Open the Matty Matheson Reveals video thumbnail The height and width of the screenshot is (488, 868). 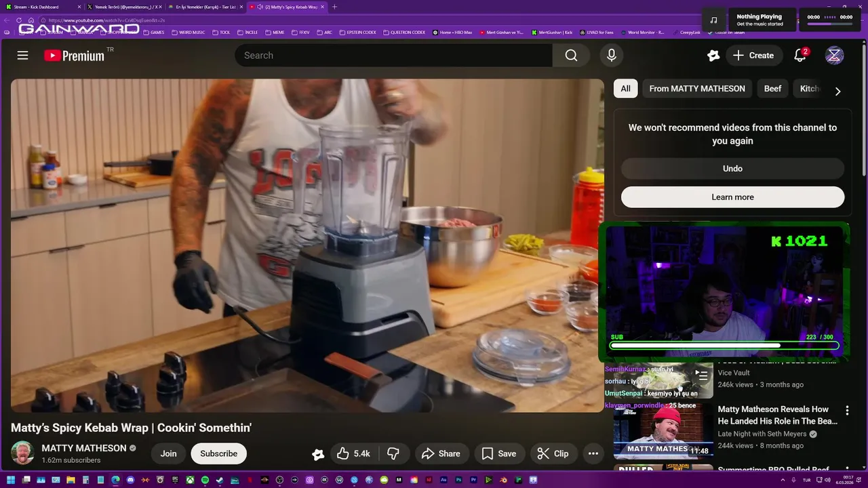click(663, 430)
